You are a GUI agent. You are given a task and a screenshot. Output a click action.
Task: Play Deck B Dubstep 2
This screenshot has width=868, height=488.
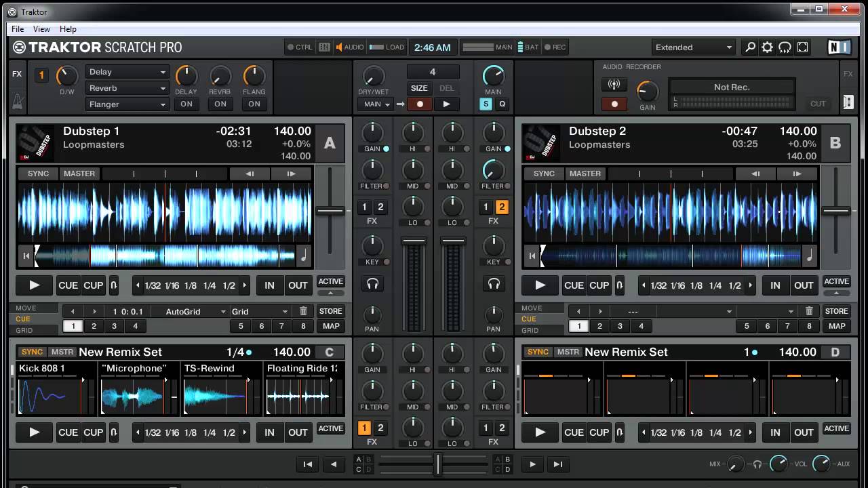pos(540,285)
